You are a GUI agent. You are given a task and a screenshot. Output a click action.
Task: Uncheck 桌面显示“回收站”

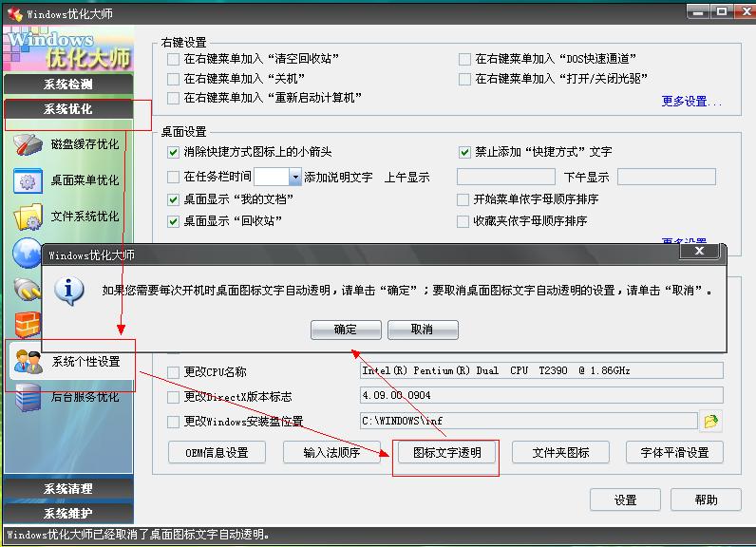point(173,221)
